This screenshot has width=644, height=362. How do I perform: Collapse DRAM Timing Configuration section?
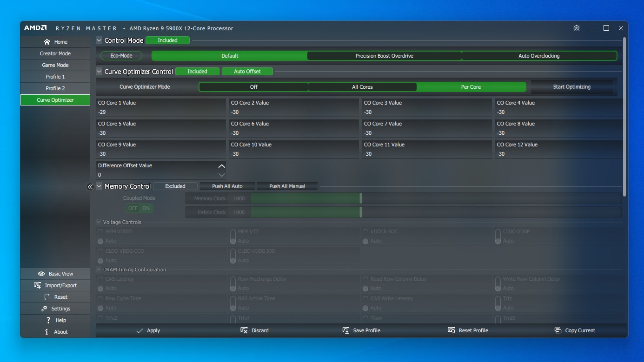(x=99, y=270)
